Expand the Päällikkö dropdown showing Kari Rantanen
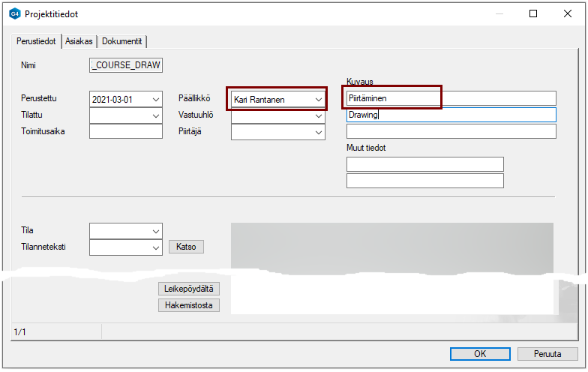The height and width of the screenshot is (372, 588). [x=318, y=99]
